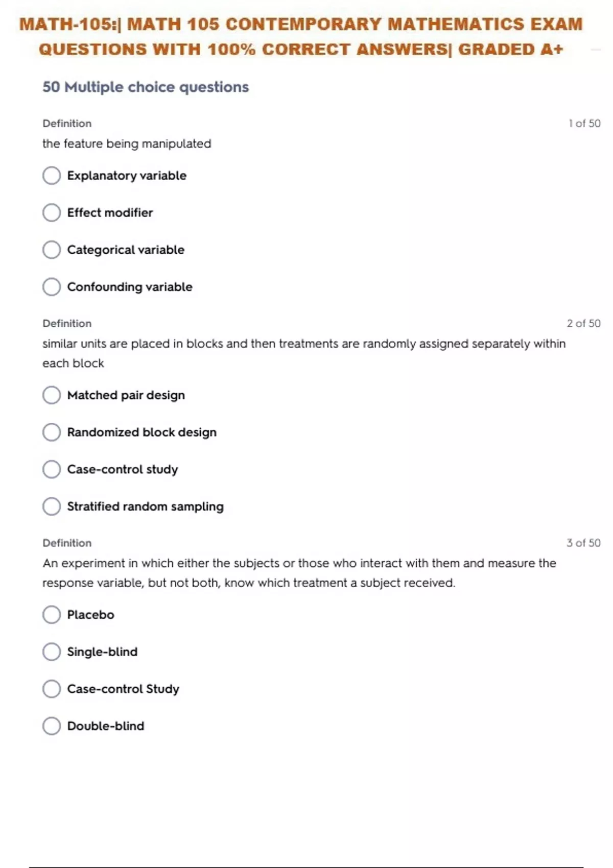Click the 1 of 50 counter
The width and height of the screenshot is (613, 868).
(x=584, y=124)
